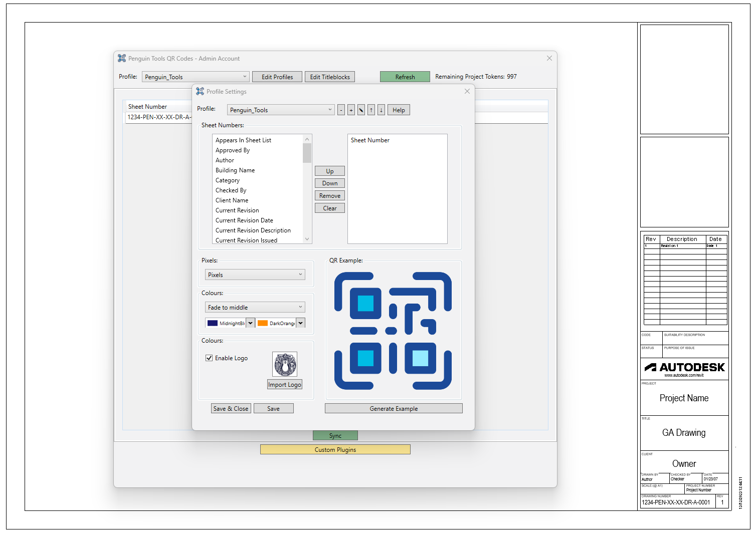Screen dimensions: 756x535
Task: Click the green Sync button
Action: tap(335, 435)
